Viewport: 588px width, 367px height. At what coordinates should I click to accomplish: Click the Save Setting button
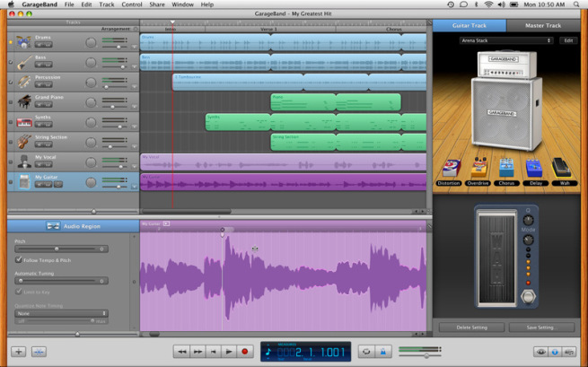pos(541,328)
